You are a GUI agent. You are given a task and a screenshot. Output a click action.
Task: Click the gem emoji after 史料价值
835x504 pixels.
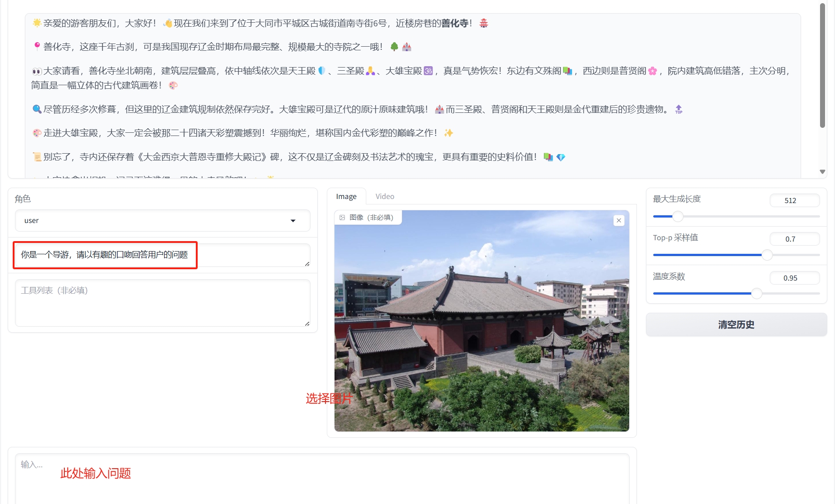(561, 157)
